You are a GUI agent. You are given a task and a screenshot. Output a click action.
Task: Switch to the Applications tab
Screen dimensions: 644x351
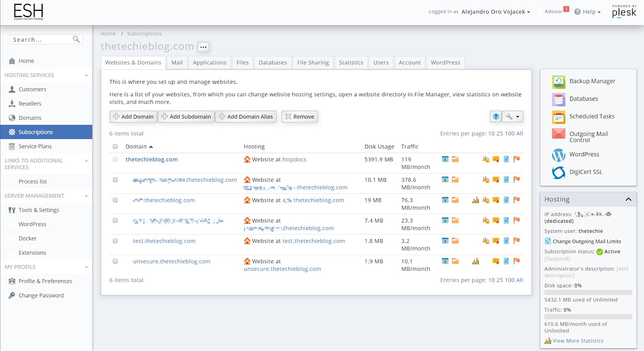click(x=209, y=62)
